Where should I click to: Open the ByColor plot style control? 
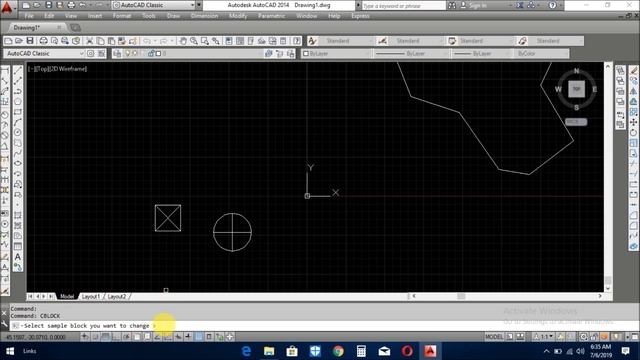(542, 53)
